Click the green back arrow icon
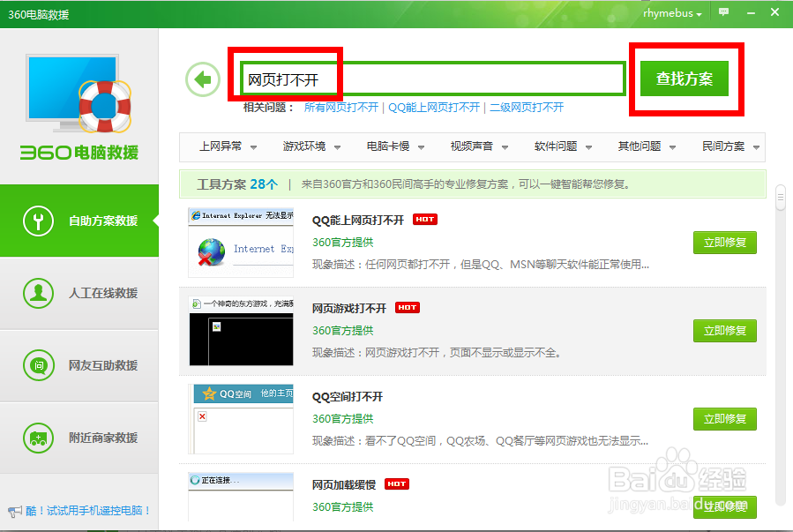The height and width of the screenshot is (532, 793). click(203, 79)
